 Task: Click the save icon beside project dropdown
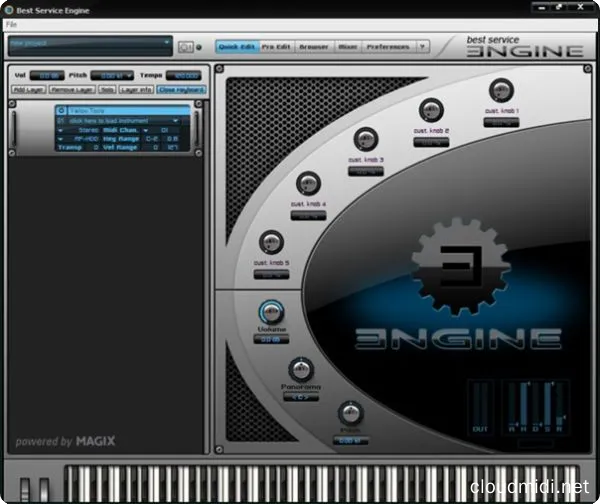(x=185, y=46)
